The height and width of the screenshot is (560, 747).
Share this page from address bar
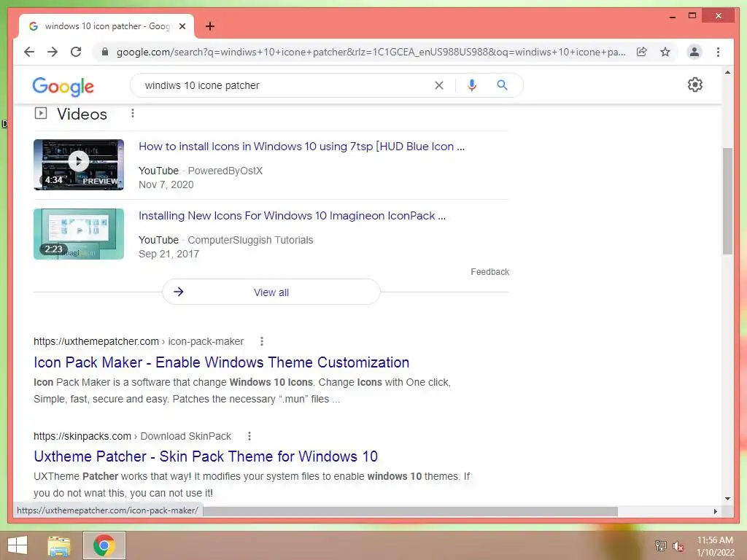(x=642, y=52)
